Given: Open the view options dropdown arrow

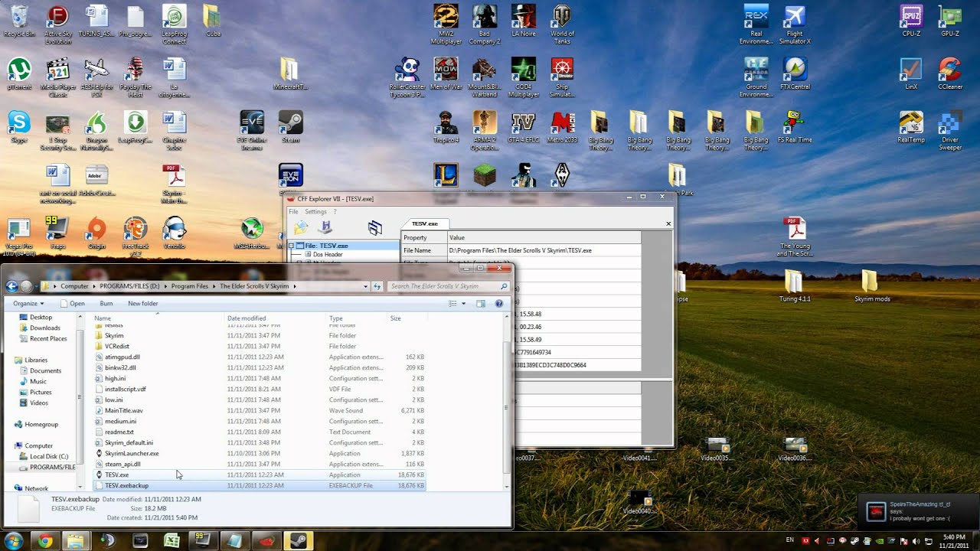Looking at the screenshot, I should pos(463,304).
